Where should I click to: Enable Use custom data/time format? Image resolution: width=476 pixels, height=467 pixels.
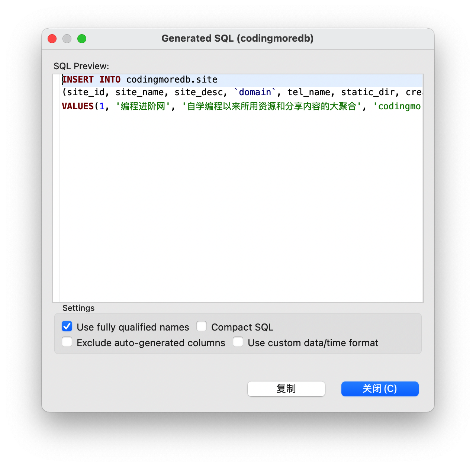(238, 342)
